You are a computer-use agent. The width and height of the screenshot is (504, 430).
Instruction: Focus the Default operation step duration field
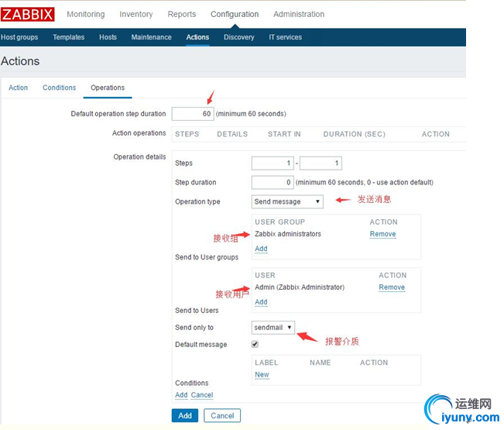pyautogui.click(x=193, y=114)
